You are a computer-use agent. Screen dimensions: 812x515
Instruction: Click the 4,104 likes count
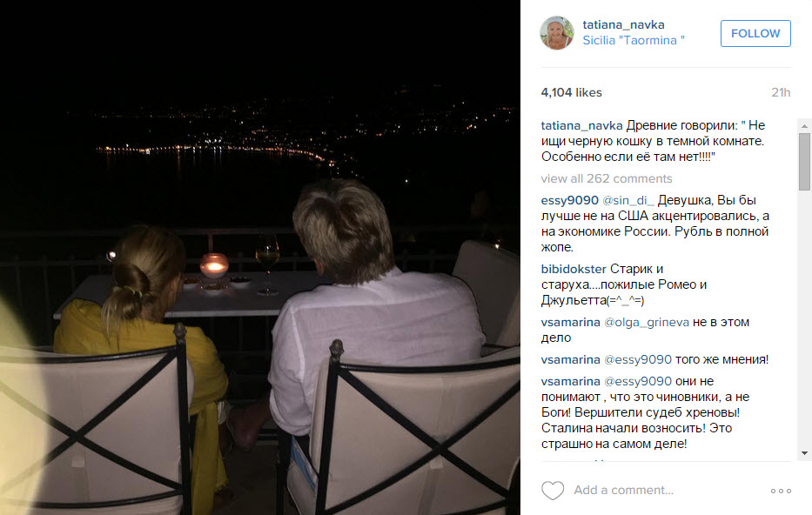coord(571,93)
